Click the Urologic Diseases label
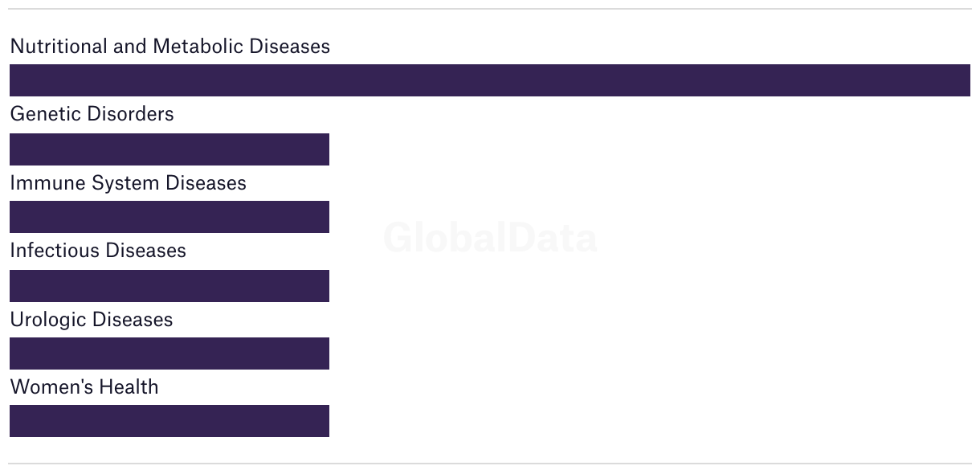 tap(91, 320)
